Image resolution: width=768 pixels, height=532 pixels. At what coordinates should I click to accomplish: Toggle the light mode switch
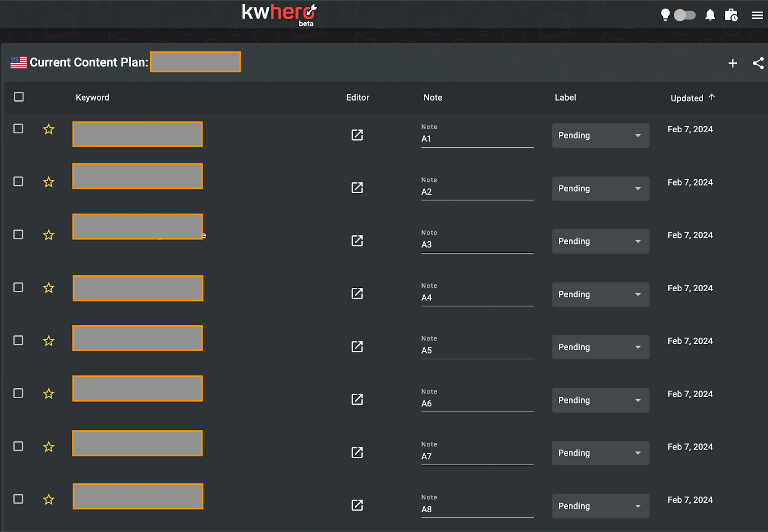pyautogui.click(x=684, y=15)
